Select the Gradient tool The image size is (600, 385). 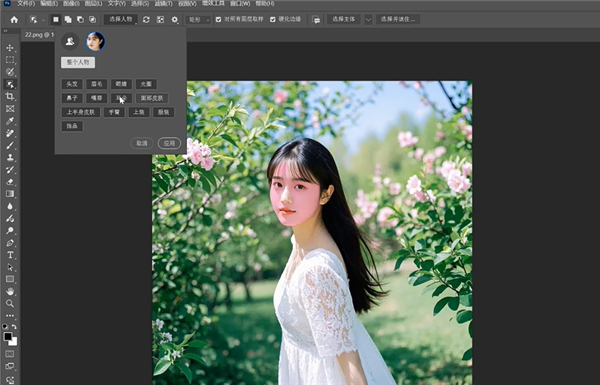[10, 194]
